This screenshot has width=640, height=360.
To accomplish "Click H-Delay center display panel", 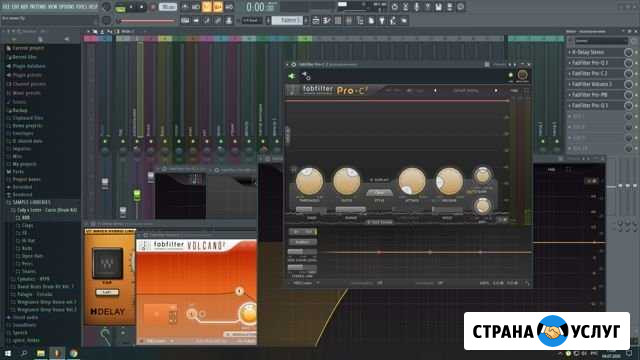I will point(107,263).
